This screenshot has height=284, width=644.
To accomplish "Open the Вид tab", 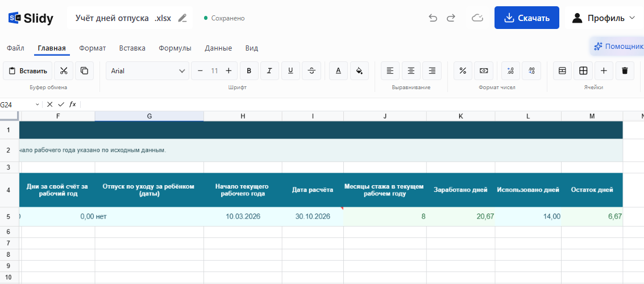I will coord(252,48).
